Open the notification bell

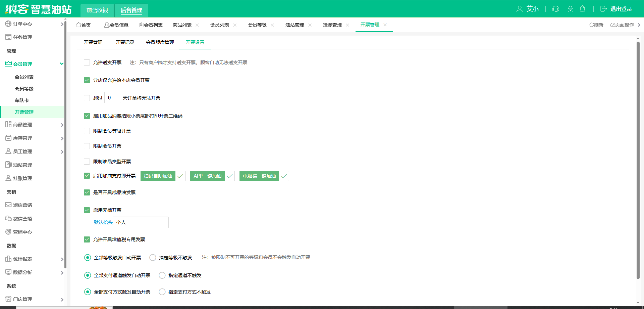[583, 9]
